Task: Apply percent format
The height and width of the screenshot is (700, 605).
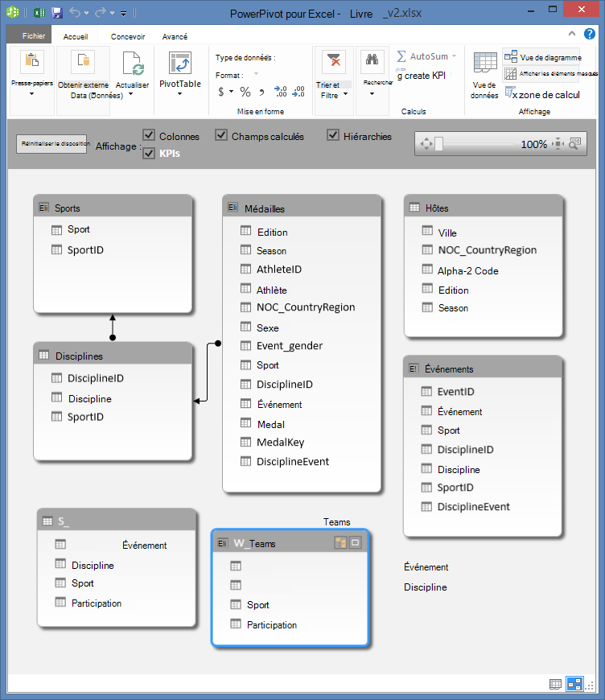Action: (x=245, y=92)
